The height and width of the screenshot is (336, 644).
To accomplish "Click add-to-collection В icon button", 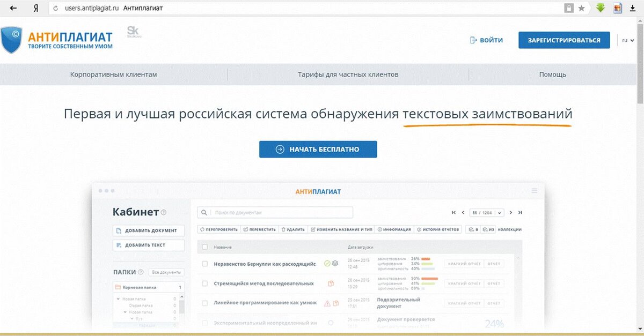I will (x=473, y=229).
